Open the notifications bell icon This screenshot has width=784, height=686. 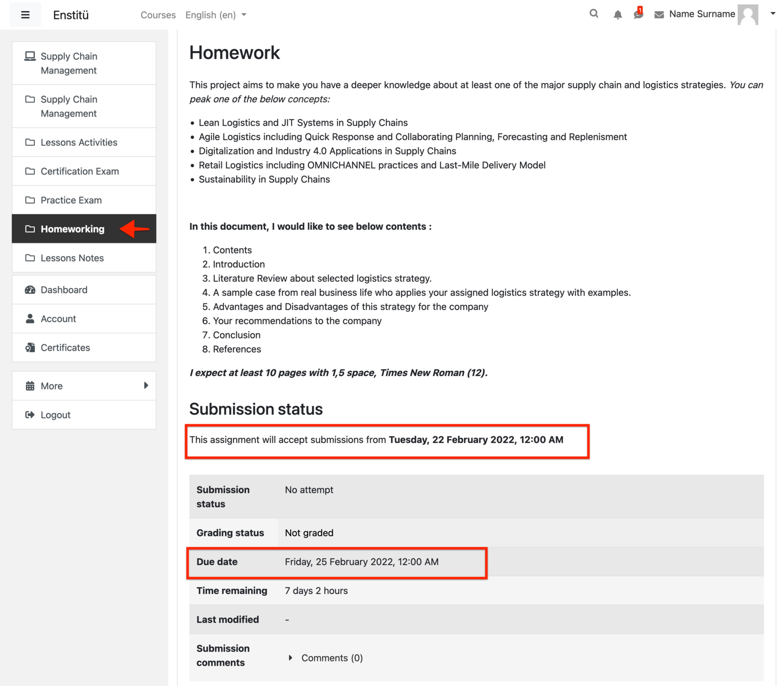tap(617, 15)
